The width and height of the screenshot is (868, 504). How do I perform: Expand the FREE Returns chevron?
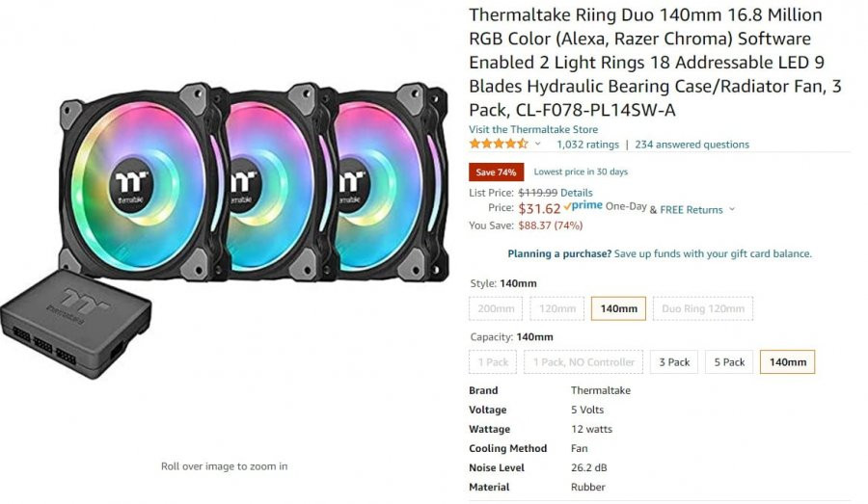pos(732,209)
